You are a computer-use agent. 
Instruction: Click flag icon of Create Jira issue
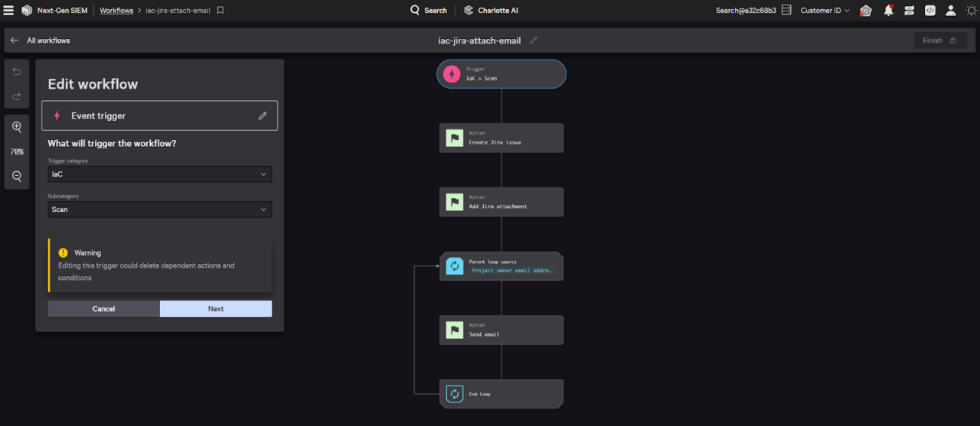tap(455, 138)
